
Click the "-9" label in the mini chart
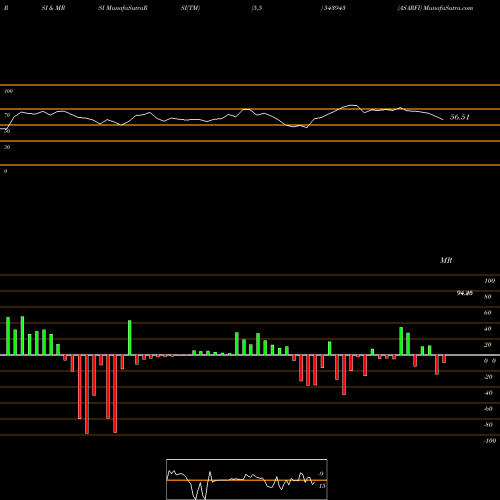(321, 474)
